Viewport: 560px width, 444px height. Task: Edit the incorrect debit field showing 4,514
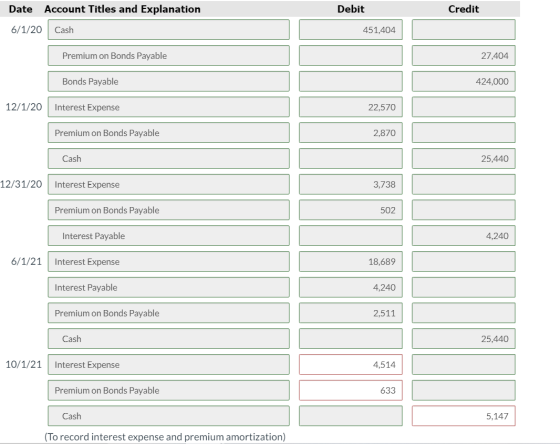[351, 364]
